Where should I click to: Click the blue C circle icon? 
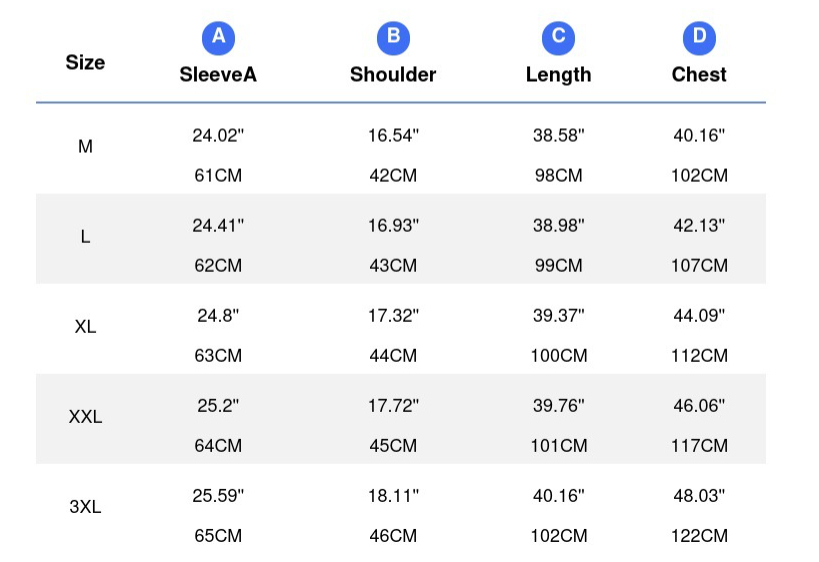(x=558, y=38)
